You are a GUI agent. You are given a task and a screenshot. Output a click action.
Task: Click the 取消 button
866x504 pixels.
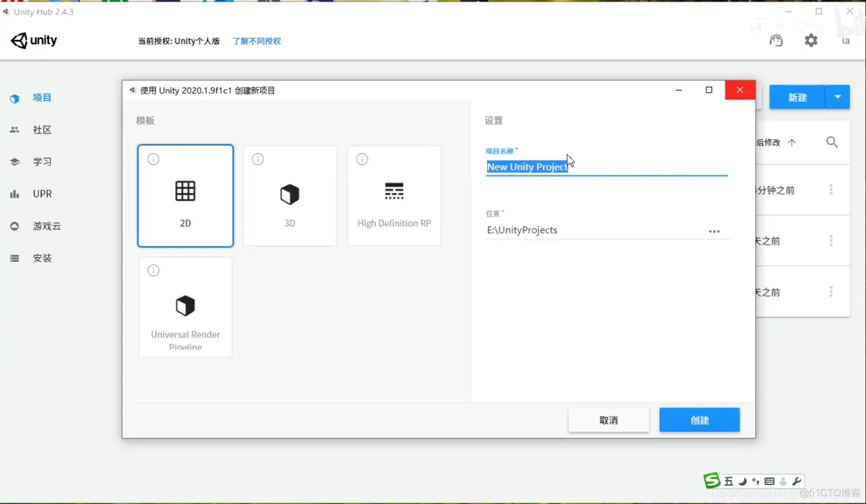pyautogui.click(x=609, y=420)
